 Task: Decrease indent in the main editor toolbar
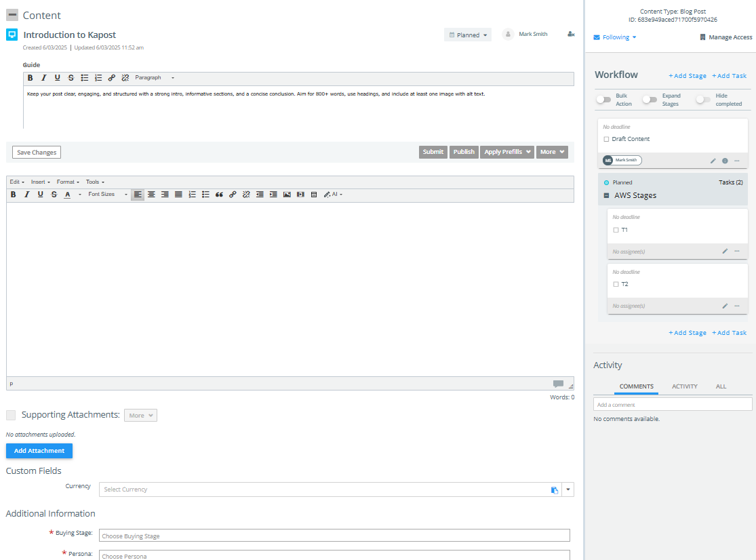pyautogui.click(x=260, y=194)
